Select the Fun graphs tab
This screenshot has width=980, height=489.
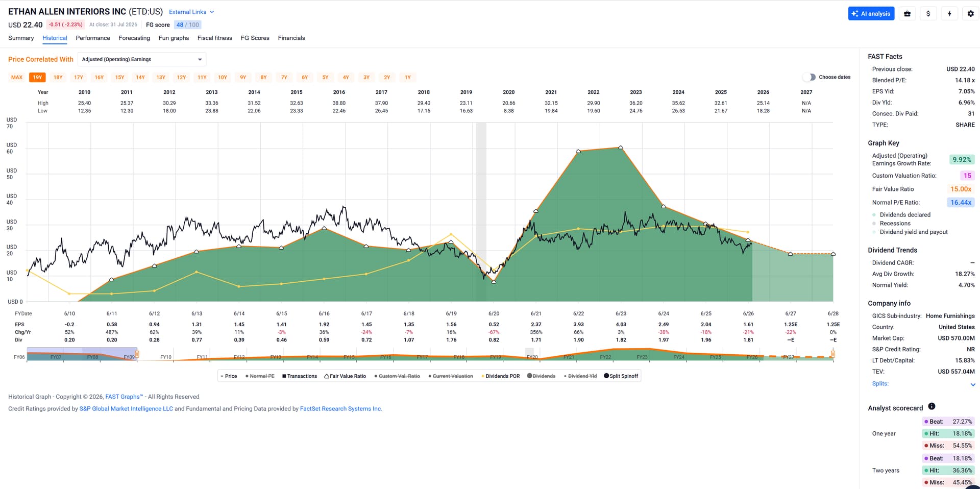174,38
